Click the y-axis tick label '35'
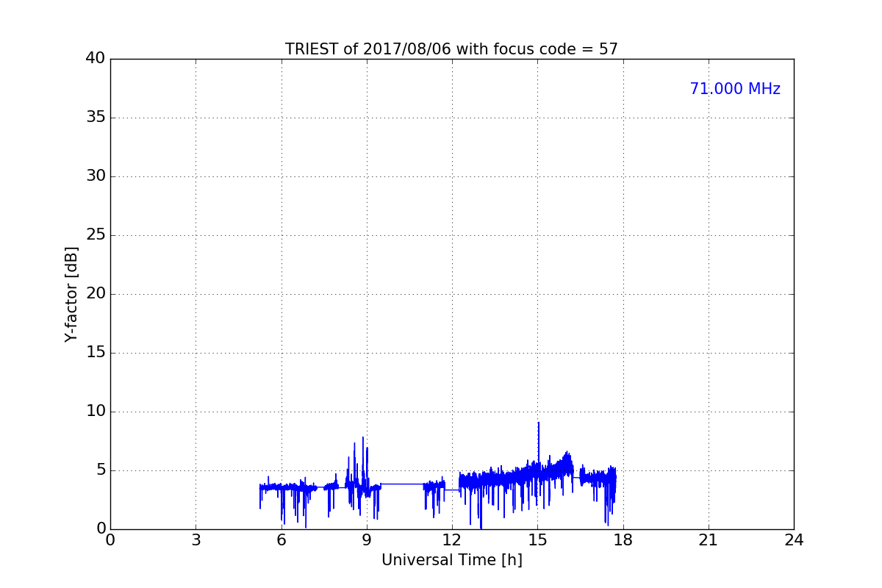This screenshot has height=588, width=882. click(96, 118)
